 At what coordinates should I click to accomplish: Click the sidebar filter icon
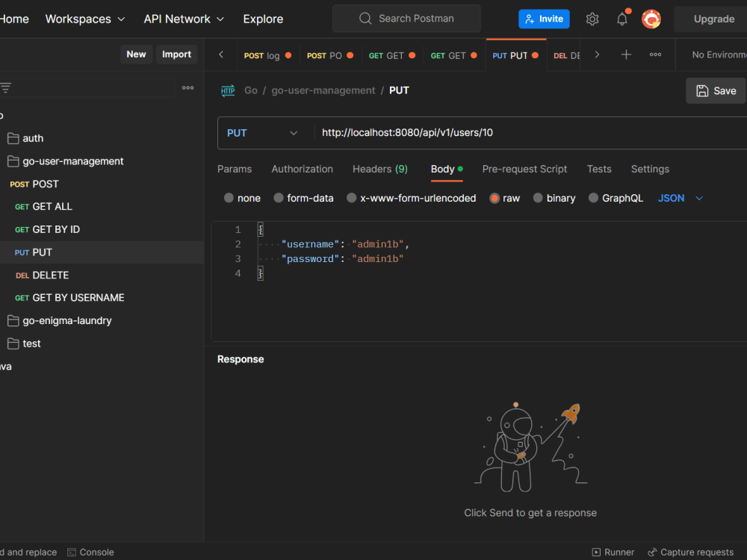coord(6,87)
